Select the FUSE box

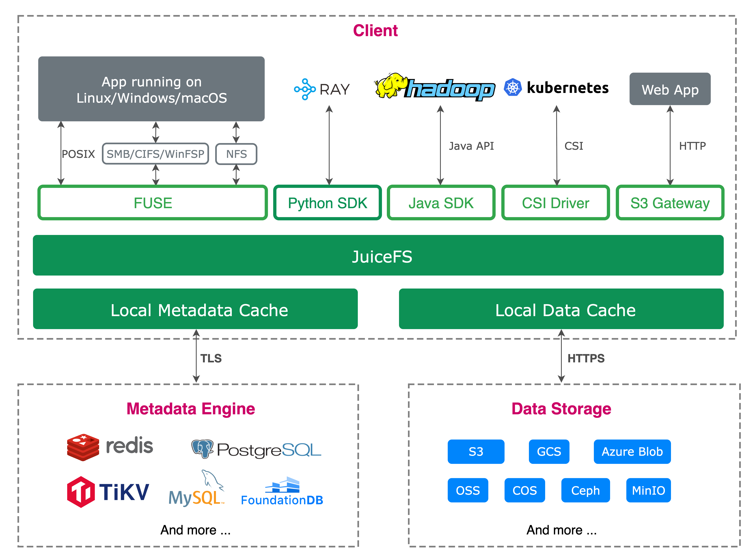click(x=153, y=203)
